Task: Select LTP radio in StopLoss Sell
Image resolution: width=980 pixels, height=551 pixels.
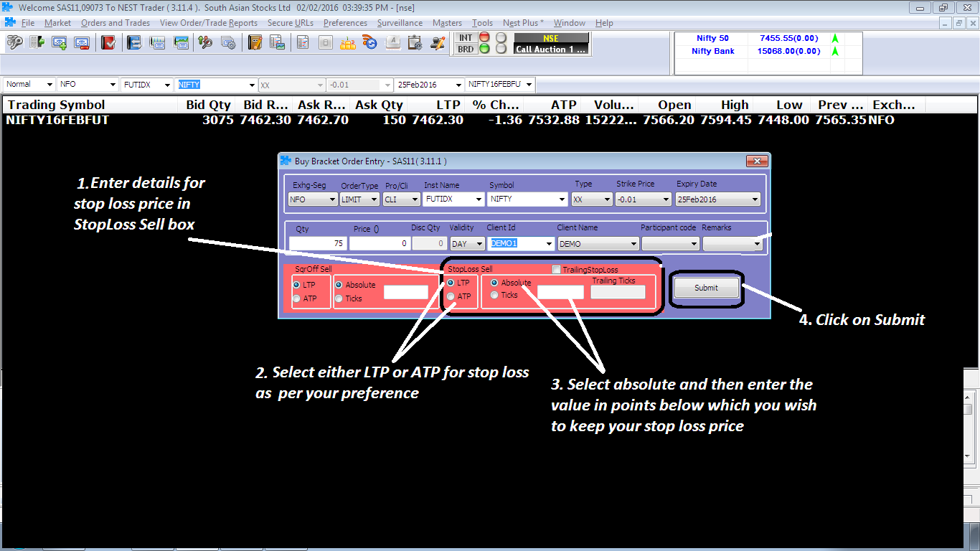Action: tap(451, 283)
